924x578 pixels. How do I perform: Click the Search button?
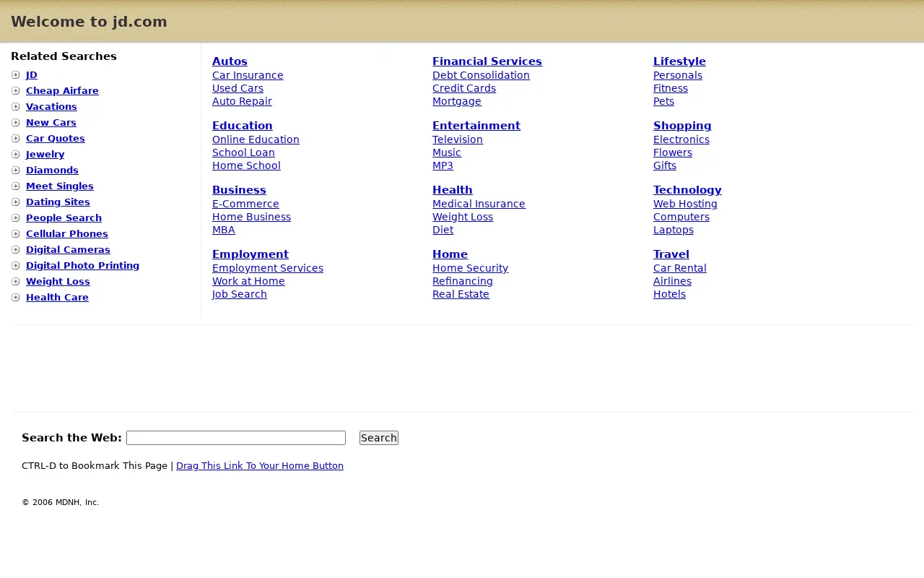click(x=379, y=438)
